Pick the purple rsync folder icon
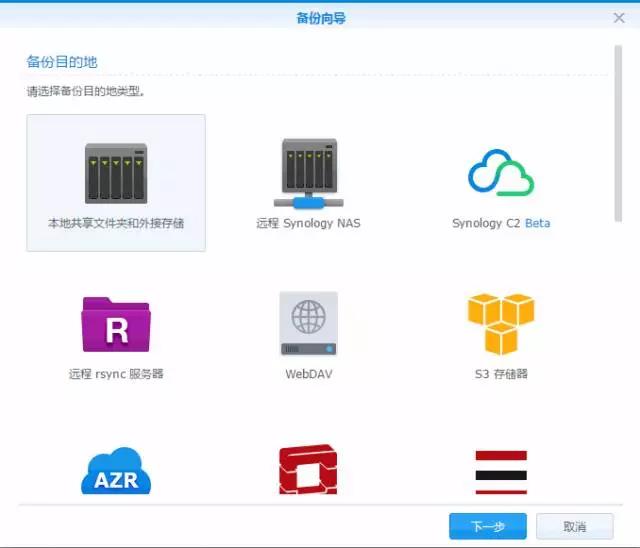640x548 pixels. [116, 324]
